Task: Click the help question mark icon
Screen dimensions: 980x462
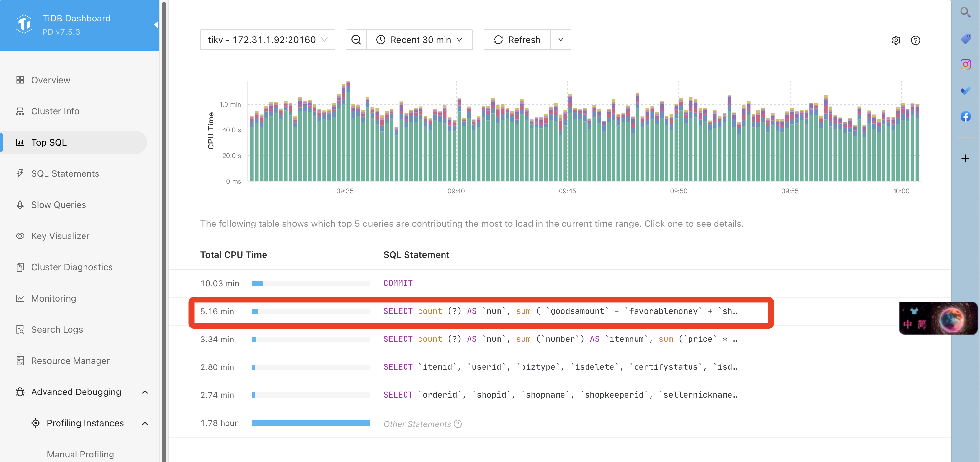Action: click(915, 40)
